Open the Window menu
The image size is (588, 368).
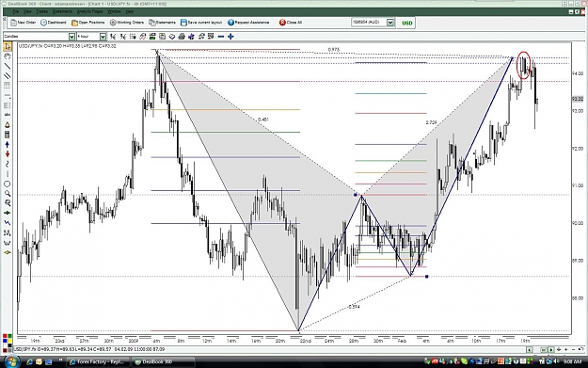(x=115, y=11)
